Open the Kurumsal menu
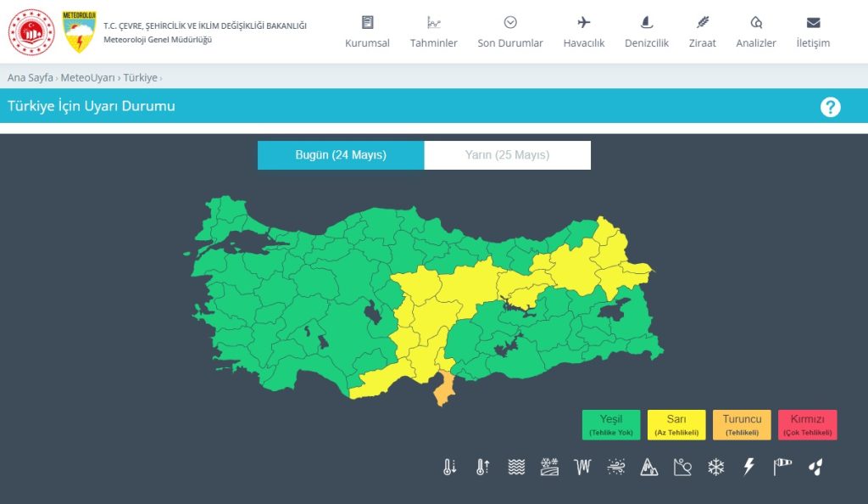Screen dimensions: 868x504 tap(367, 32)
